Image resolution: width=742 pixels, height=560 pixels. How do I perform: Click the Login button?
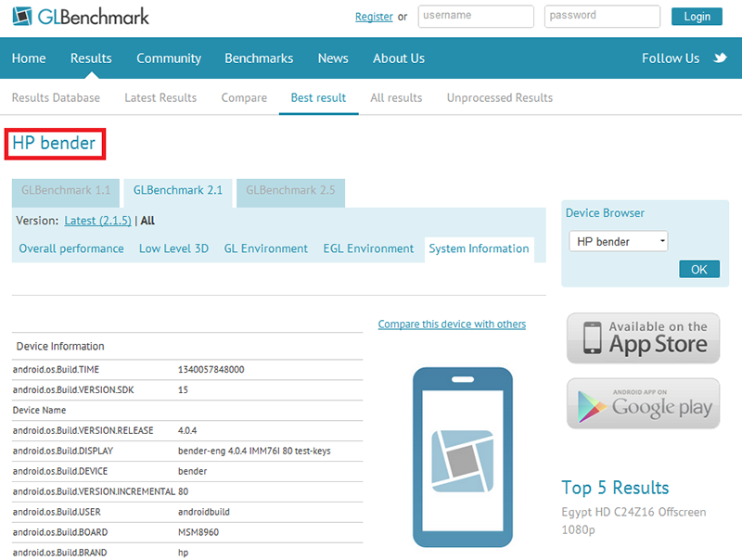pyautogui.click(x=697, y=17)
